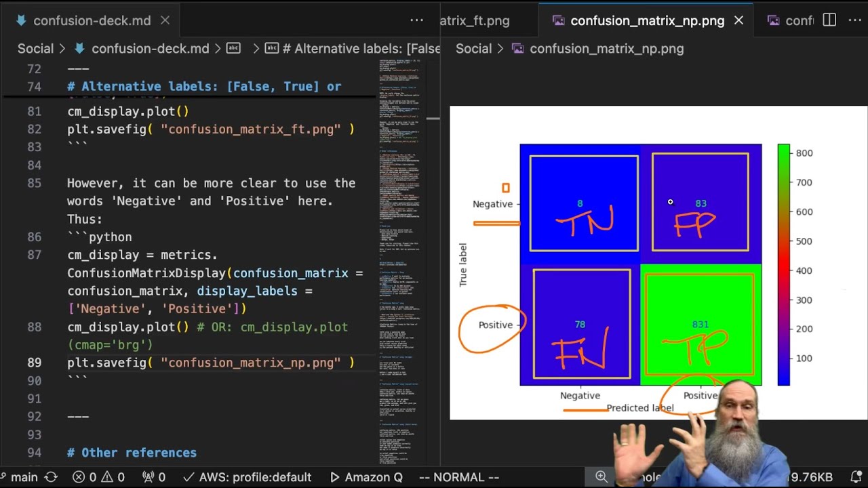Click line number 85 in the gutter
Image resolution: width=868 pixels, height=488 pixels.
[34, 183]
